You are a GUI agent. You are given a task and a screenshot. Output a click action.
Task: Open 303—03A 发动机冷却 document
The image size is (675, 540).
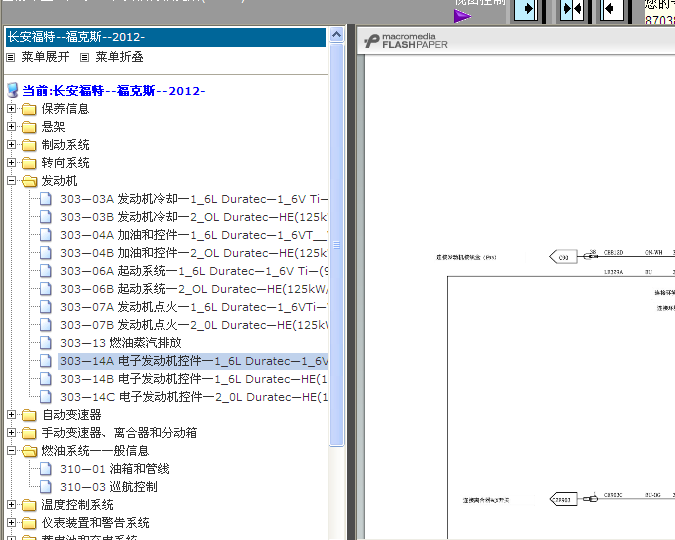click(194, 199)
